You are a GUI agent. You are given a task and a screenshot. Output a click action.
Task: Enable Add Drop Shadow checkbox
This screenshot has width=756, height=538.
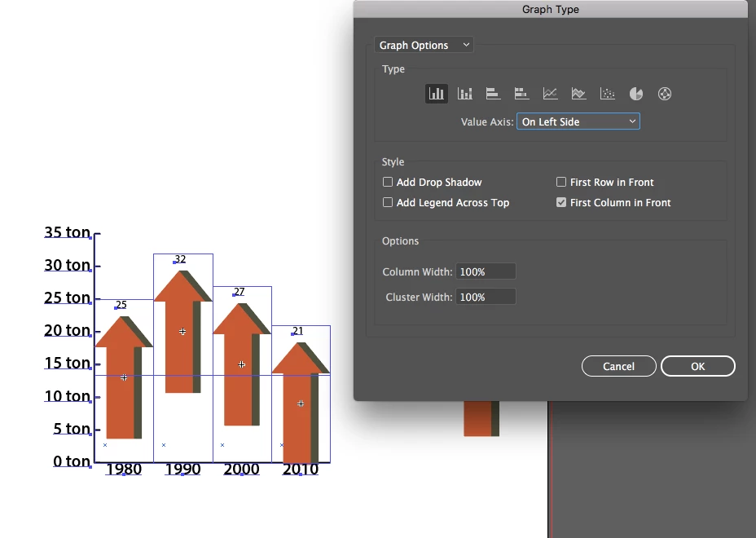[388, 182]
